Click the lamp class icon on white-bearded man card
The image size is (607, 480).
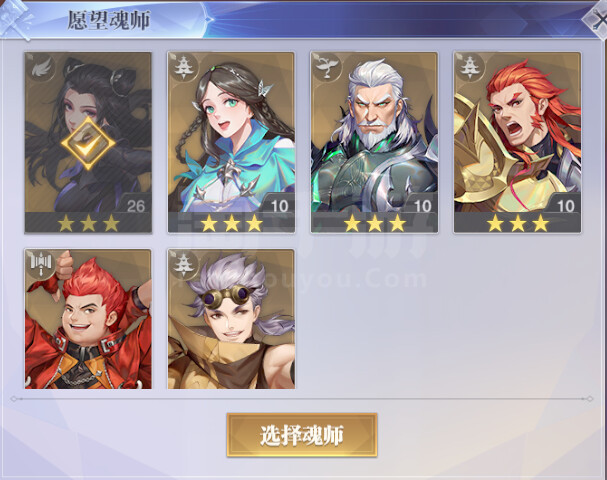click(x=326, y=67)
